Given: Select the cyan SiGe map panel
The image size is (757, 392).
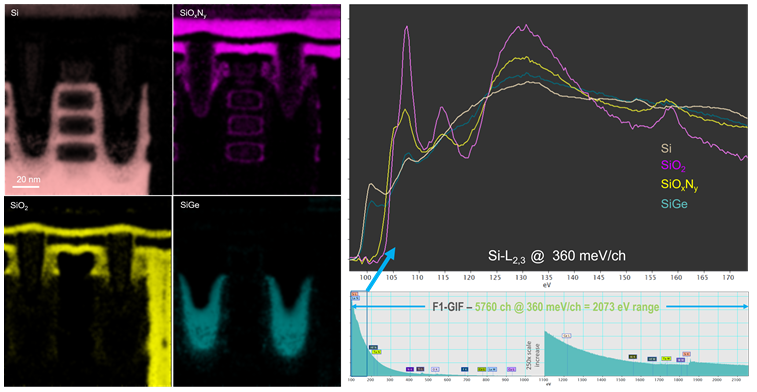Looking at the screenshot, I should (x=257, y=291).
